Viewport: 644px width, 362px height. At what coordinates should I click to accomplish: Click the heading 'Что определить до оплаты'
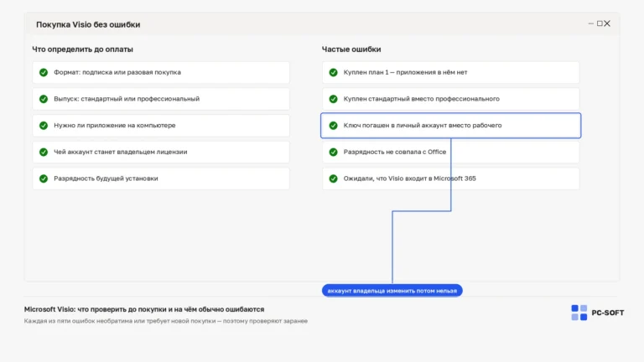pos(82,49)
